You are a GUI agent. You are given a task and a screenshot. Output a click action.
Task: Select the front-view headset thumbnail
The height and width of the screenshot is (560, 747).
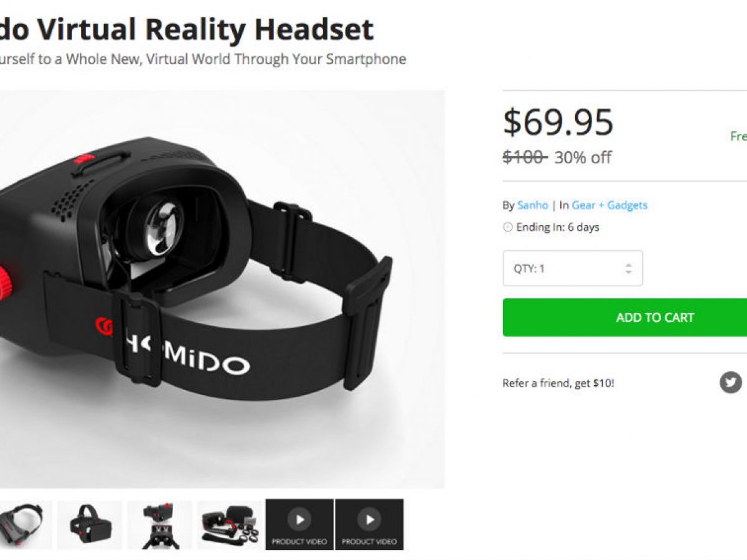click(x=90, y=525)
